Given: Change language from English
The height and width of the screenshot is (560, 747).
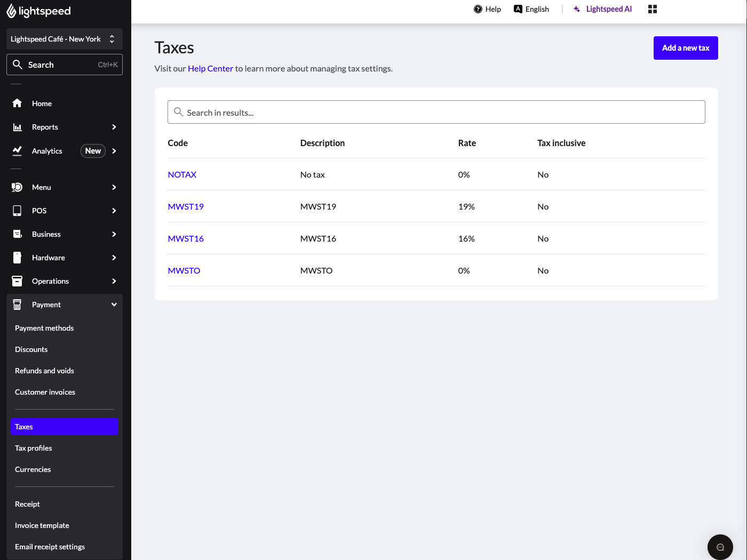Looking at the screenshot, I should [x=531, y=9].
